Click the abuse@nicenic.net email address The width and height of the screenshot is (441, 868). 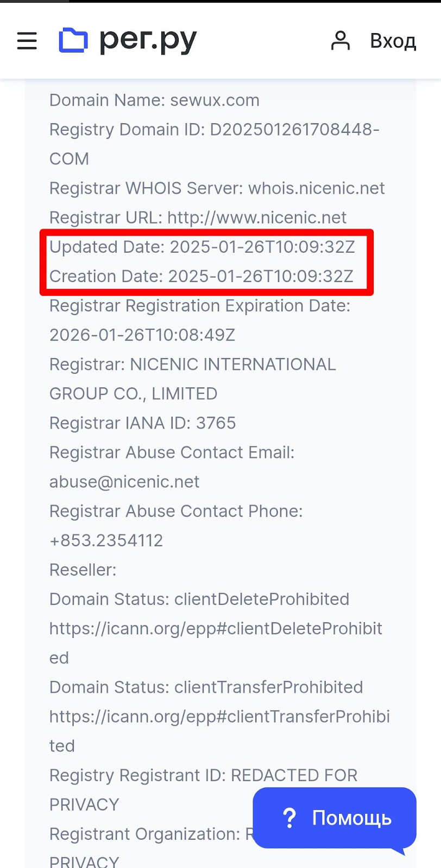point(124,482)
